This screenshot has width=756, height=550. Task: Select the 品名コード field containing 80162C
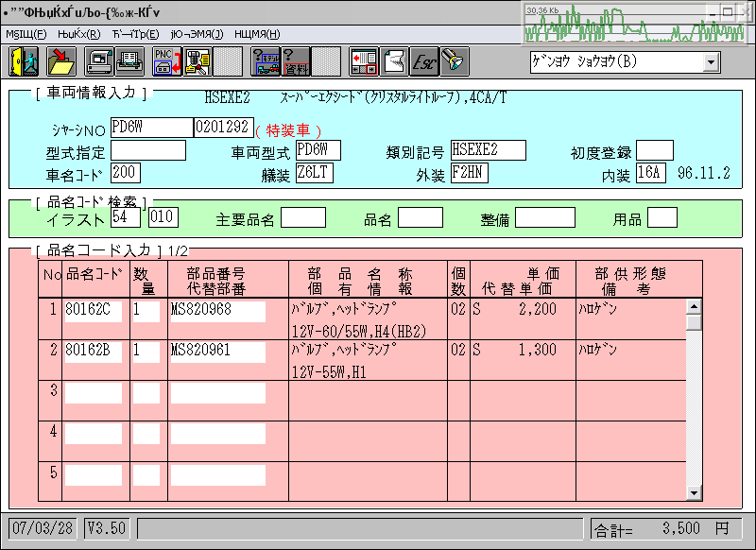point(93,311)
